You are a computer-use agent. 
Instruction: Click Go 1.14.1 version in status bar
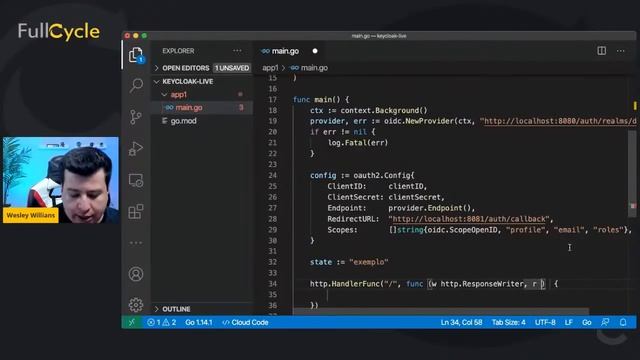point(199,322)
